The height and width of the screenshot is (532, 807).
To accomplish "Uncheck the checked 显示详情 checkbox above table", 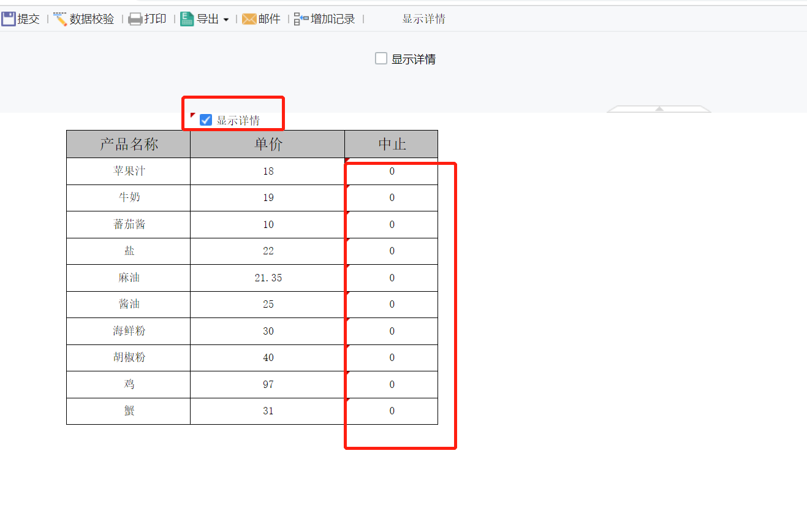I will 206,120.
